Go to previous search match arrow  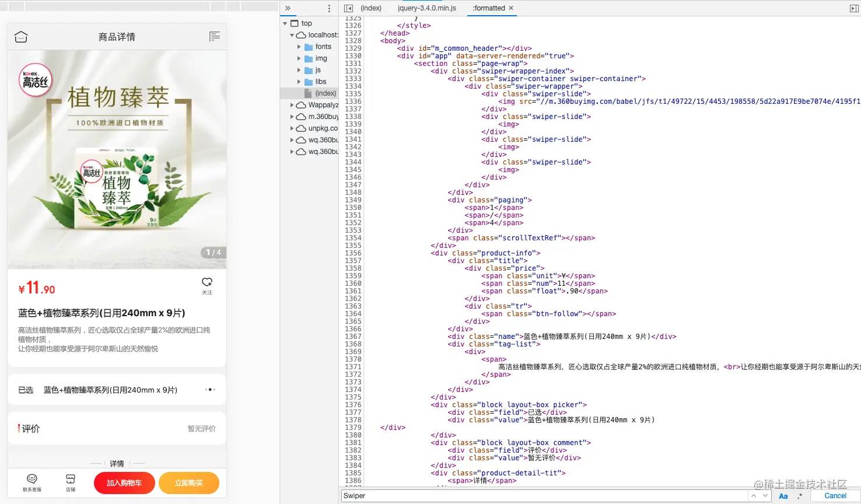754,496
